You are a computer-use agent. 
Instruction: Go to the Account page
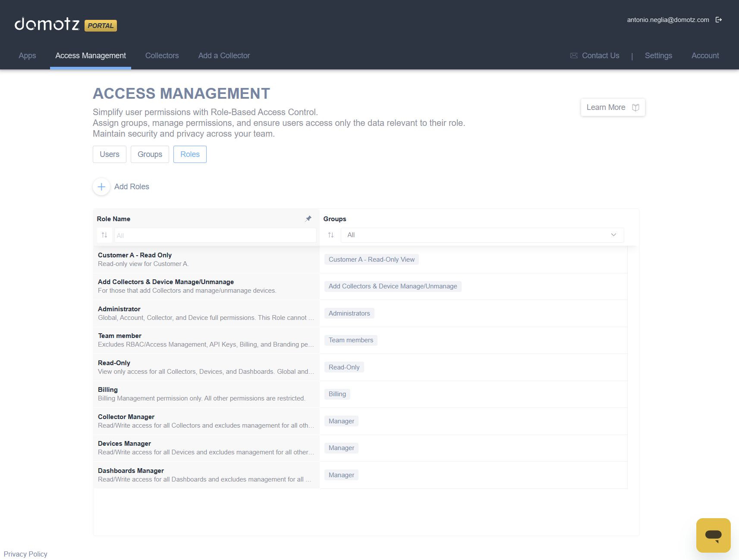click(705, 56)
